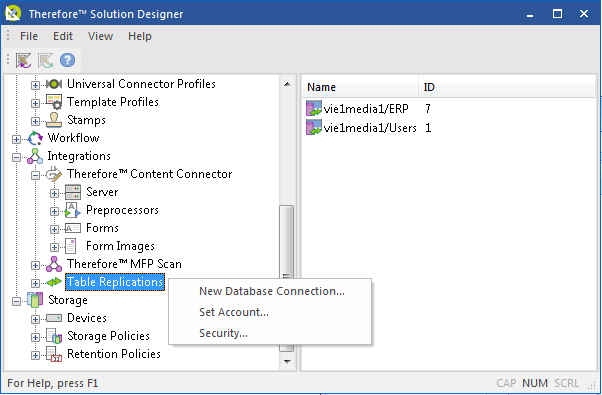Select the vie1media1/ERP entry

(x=366, y=109)
